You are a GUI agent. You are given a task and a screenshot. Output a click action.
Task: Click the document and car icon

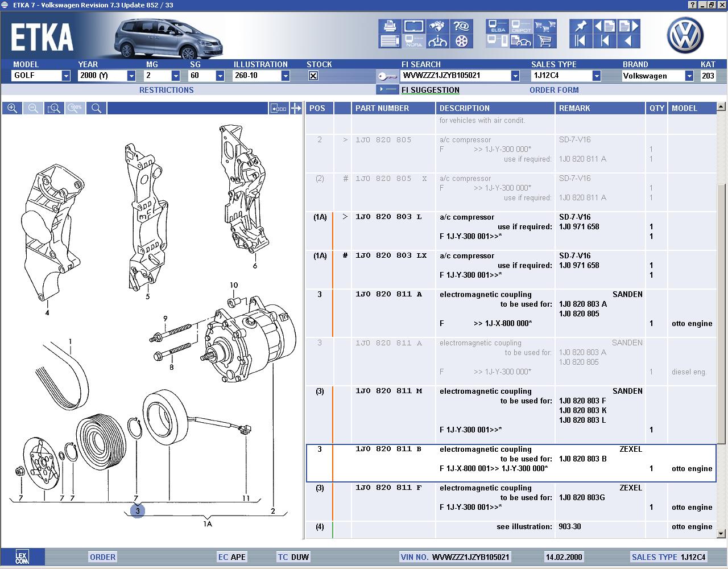521,41
